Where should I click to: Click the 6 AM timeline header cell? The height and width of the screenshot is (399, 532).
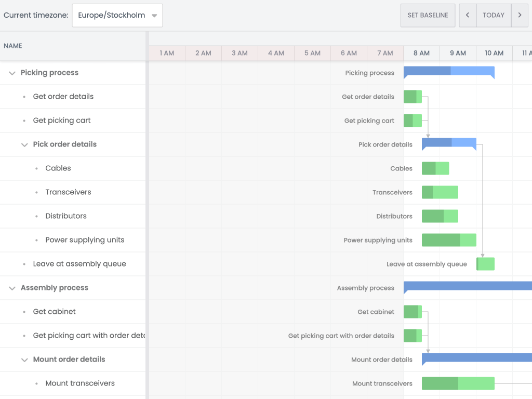pos(349,54)
